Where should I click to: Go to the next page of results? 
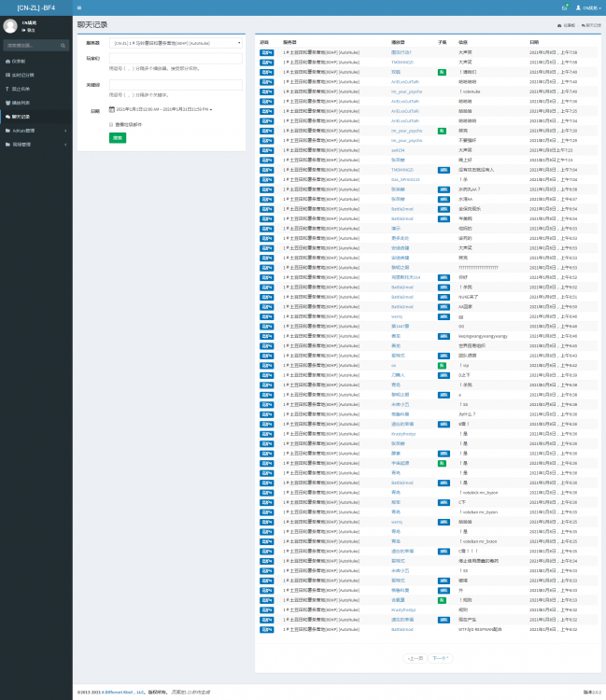(440, 658)
